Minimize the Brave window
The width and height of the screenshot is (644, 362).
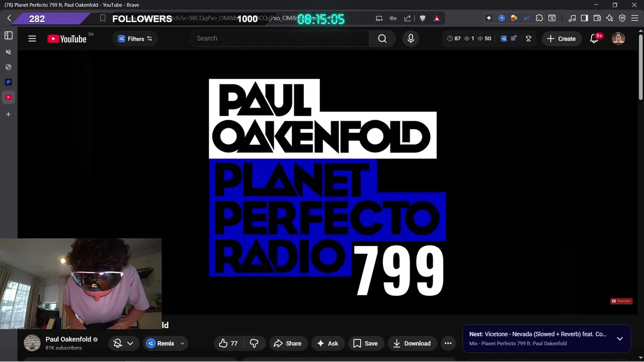[596, 5]
